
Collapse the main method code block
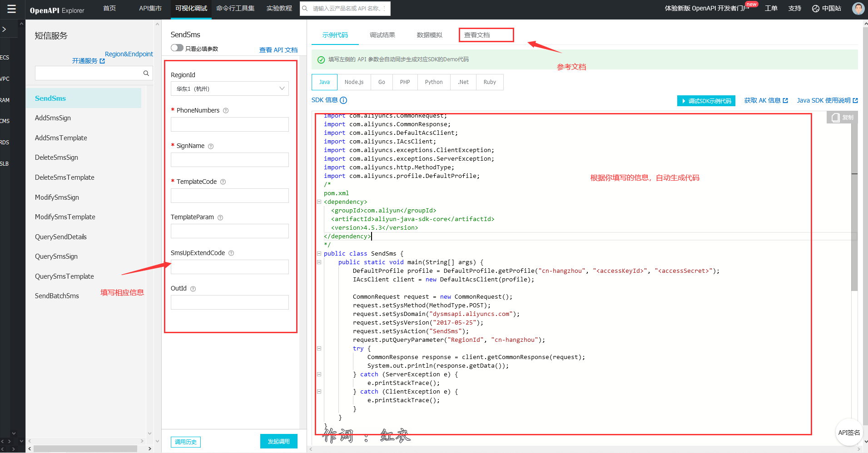319,262
